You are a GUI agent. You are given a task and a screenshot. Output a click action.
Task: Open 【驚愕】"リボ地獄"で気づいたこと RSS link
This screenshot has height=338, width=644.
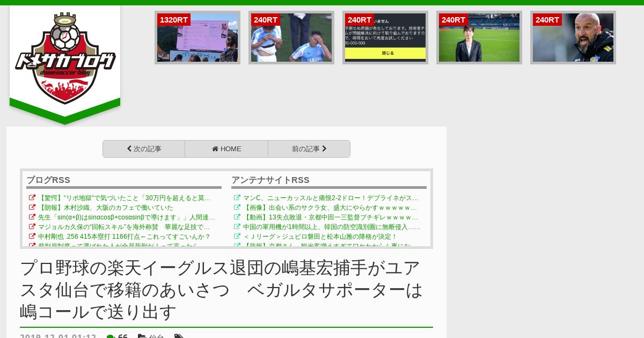click(125, 198)
